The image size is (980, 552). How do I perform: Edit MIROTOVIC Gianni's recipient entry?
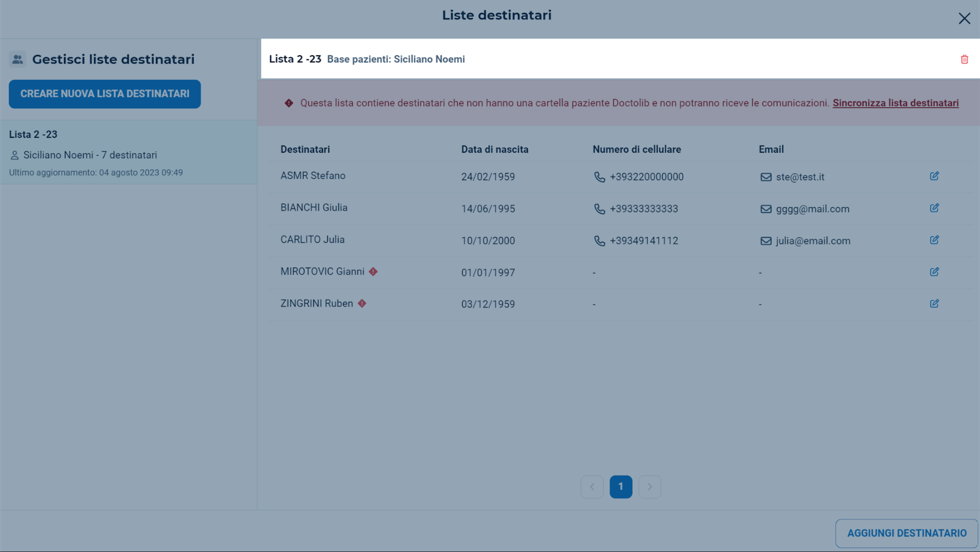point(934,272)
